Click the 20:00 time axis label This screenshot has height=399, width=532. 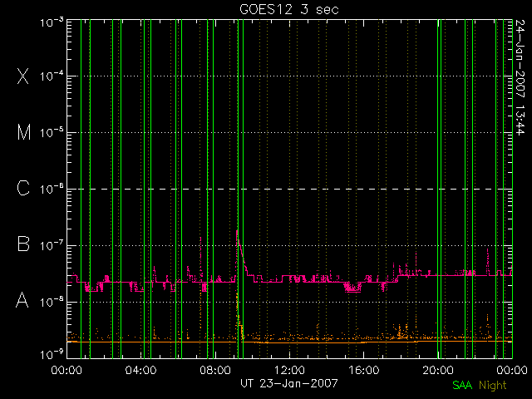(438, 370)
